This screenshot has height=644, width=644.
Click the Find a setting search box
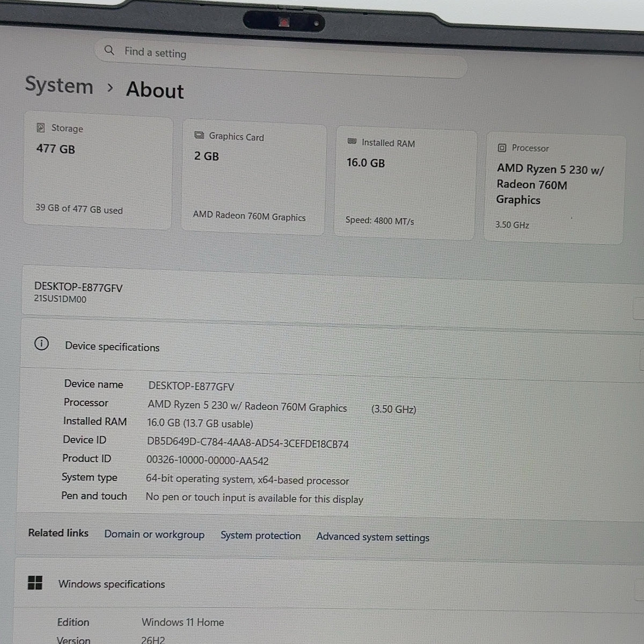281,58
